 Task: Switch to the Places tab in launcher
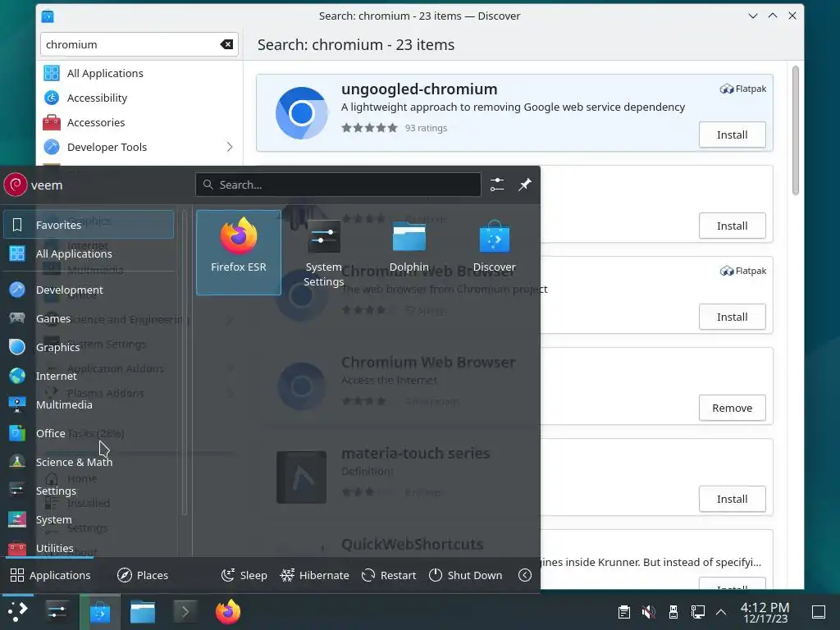[143, 575]
